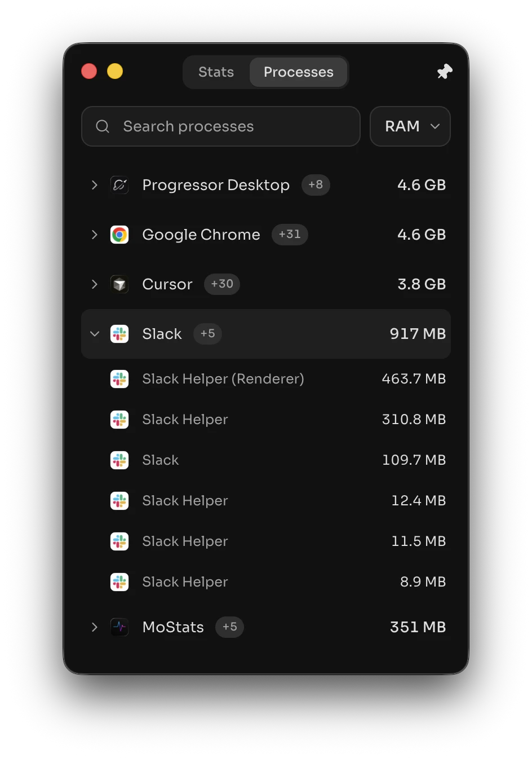Select the Slack Helper 310.8 MB row
532x758 pixels.
click(x=266, y=420)
